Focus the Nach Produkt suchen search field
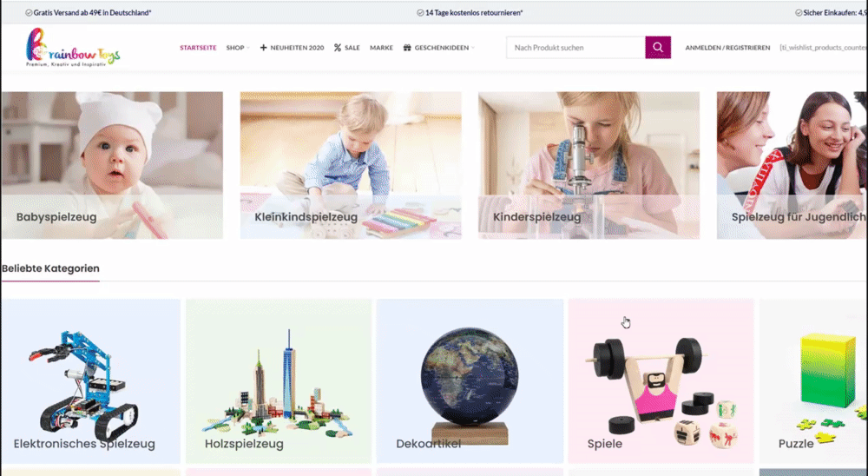The width and height of the screenshot is (868, 476). click(575, 48)
